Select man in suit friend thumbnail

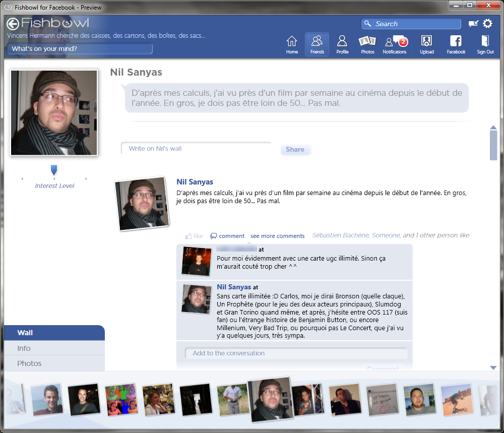coord(345,400)
